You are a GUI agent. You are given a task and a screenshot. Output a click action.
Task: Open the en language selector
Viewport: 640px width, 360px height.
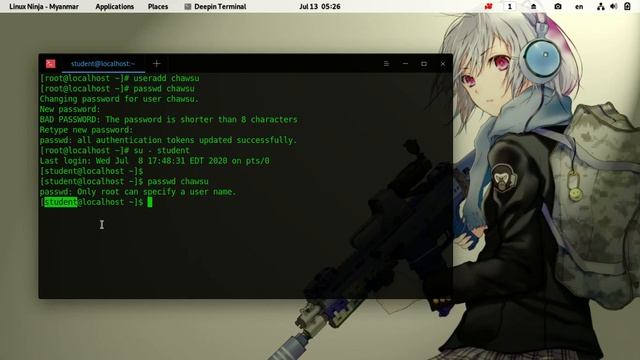(579, 7)
